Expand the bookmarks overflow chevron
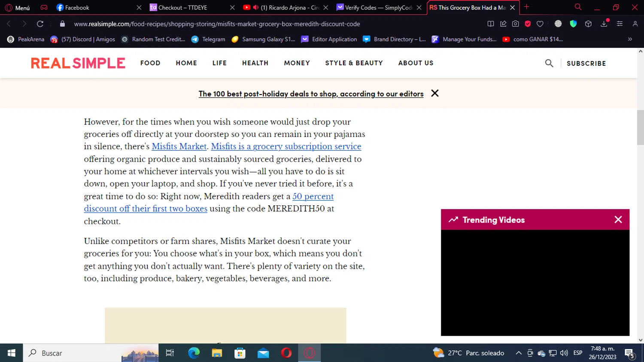Image resolution: width=644 pixels, height=362 pixels. pos(630,39)
